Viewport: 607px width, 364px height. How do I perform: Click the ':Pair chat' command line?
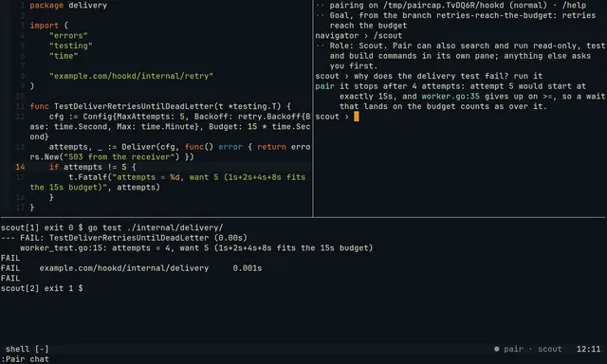pyautogui.click(x=26, y=359)
